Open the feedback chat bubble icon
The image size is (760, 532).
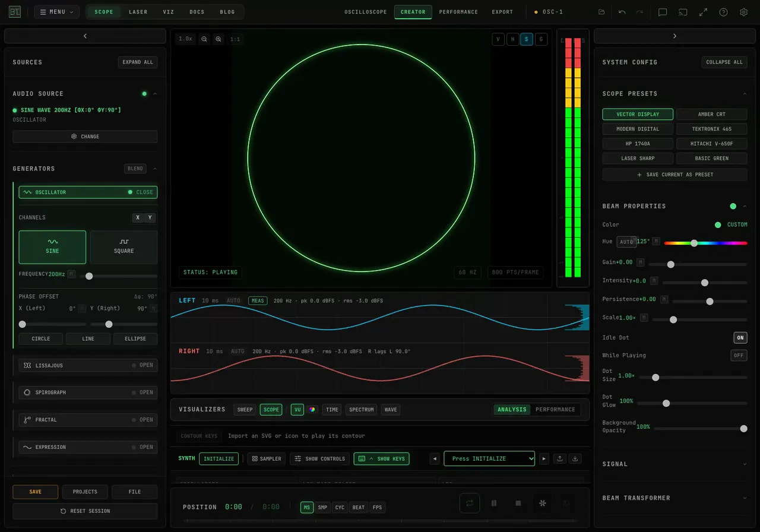pyautogui.click(x=663, y=12)
